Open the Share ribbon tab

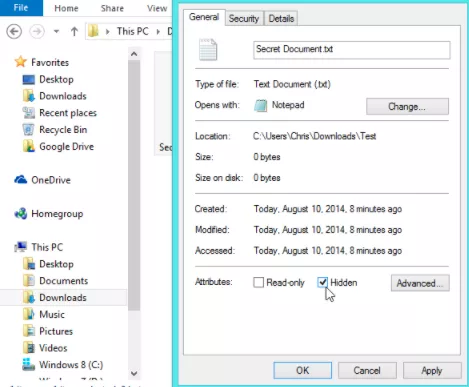click(x=112, y=8)
